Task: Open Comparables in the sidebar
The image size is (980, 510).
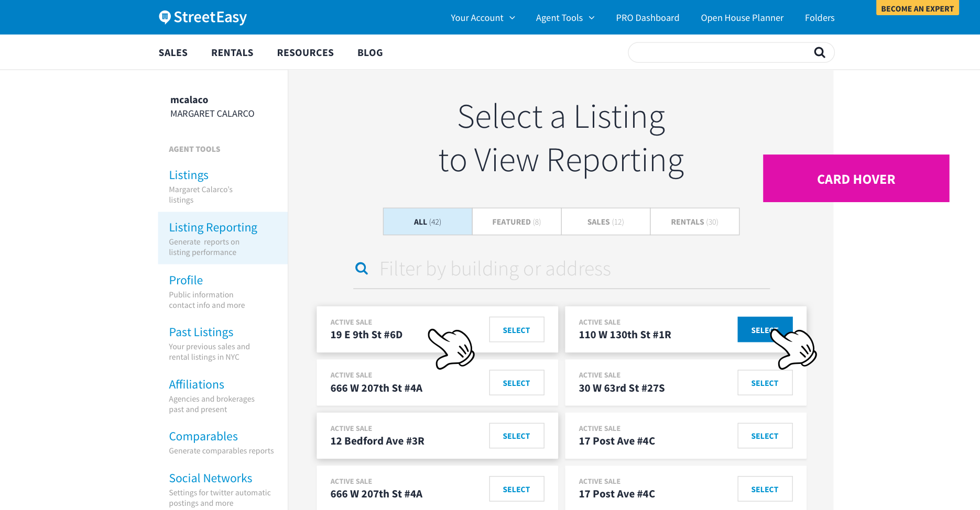Action: [x=203, y=436]
